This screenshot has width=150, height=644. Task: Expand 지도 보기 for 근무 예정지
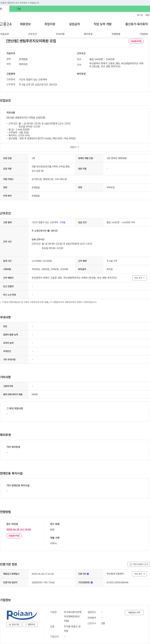click(140, 278)
